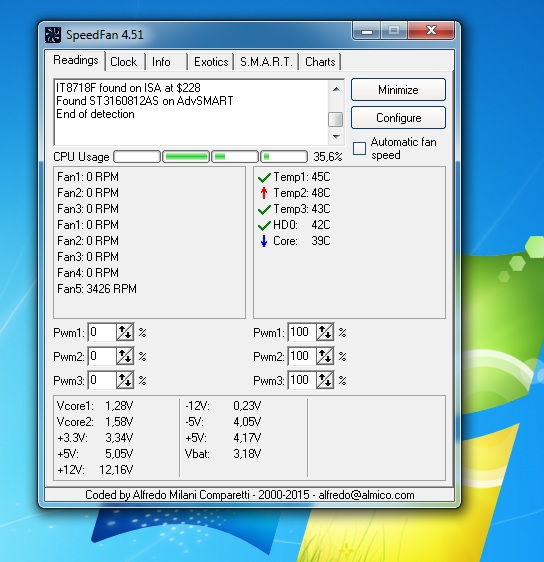
Task: Open the S.M.A.R.T. tab
Action: coord(266,62)
